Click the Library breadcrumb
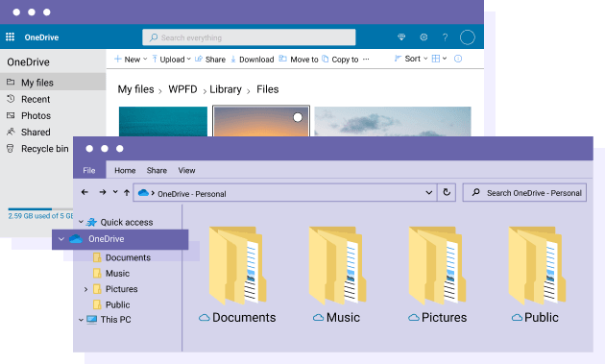This screenshot has height=364, width=605. click(x=226, y=89)
